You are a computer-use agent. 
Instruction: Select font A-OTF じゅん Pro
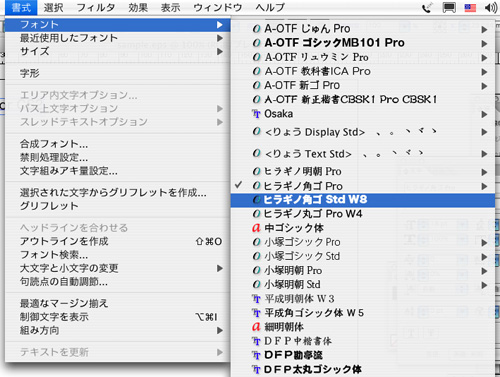363,29
